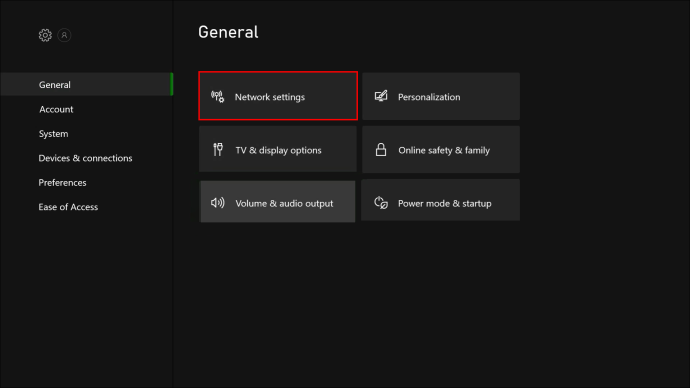Click the Online safety padlock icon

coord(381,150)
